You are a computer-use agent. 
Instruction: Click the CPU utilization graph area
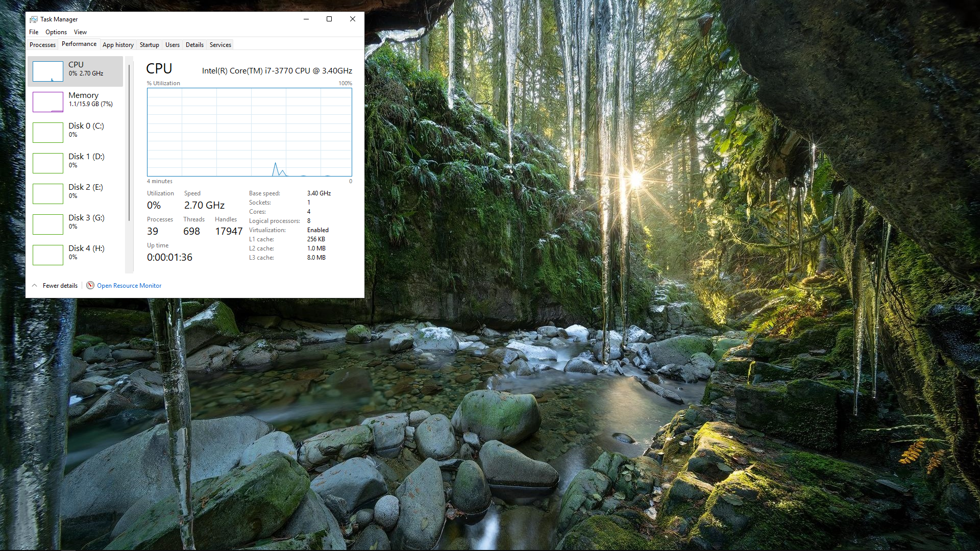tap(250, 132)
